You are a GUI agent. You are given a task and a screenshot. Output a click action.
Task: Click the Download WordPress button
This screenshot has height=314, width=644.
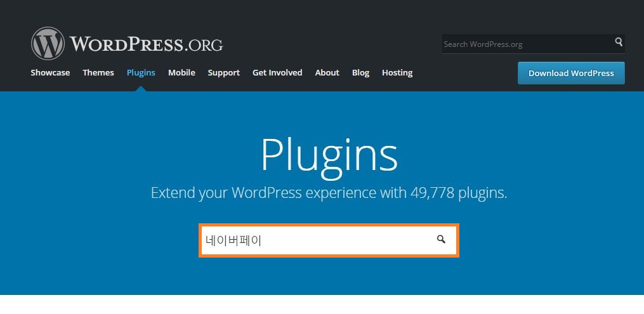(x=571, y=73)
